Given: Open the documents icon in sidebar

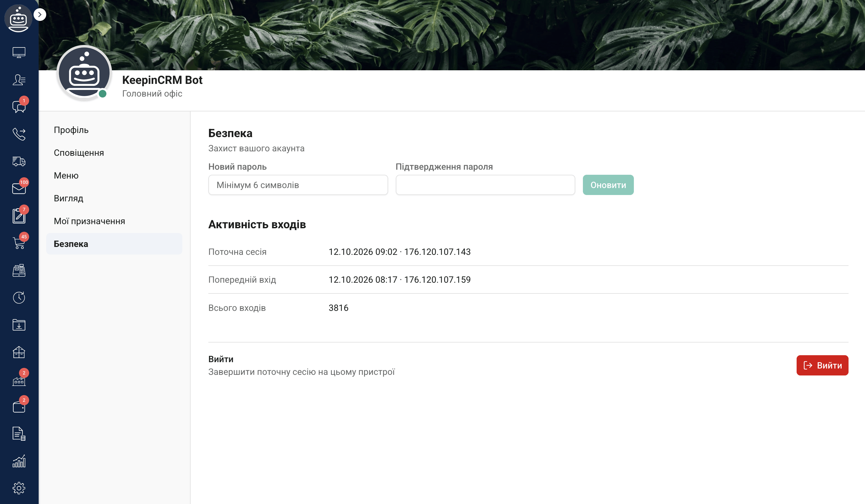Looking at the screenshot, I should [19, 434].
